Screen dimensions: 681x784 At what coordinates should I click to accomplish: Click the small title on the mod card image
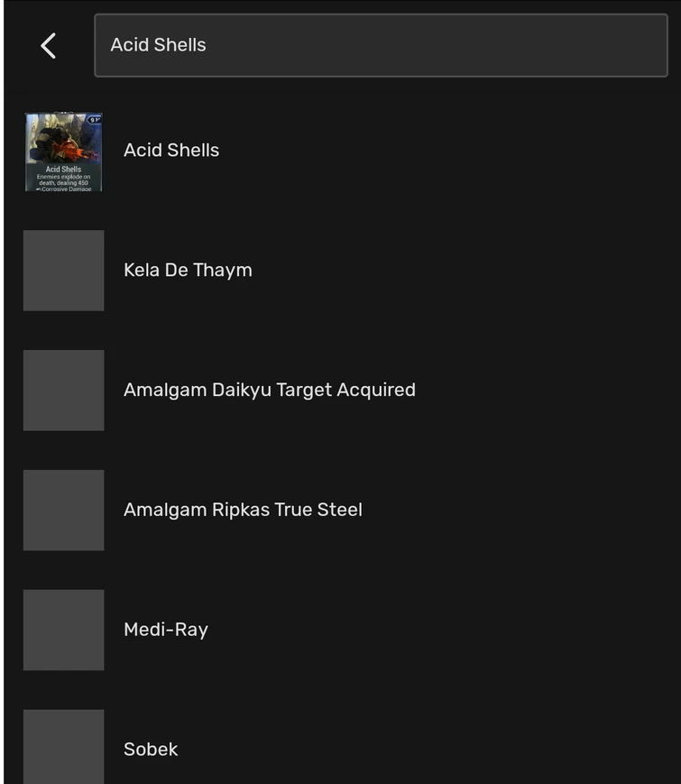point(63,169)
